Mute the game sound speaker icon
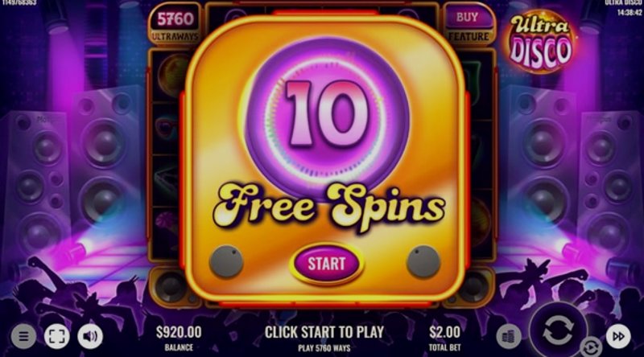The width and height of the screenshot is (644, 357). (x=90, y=336)
